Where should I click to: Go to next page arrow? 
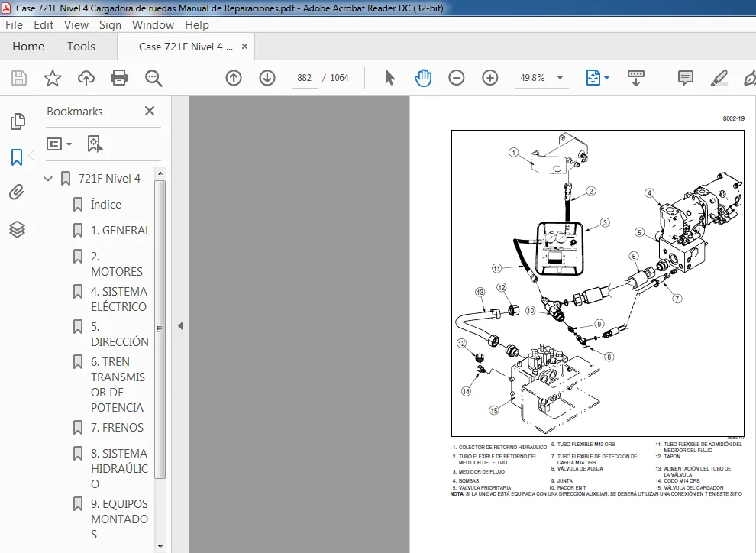pos(267,78)
